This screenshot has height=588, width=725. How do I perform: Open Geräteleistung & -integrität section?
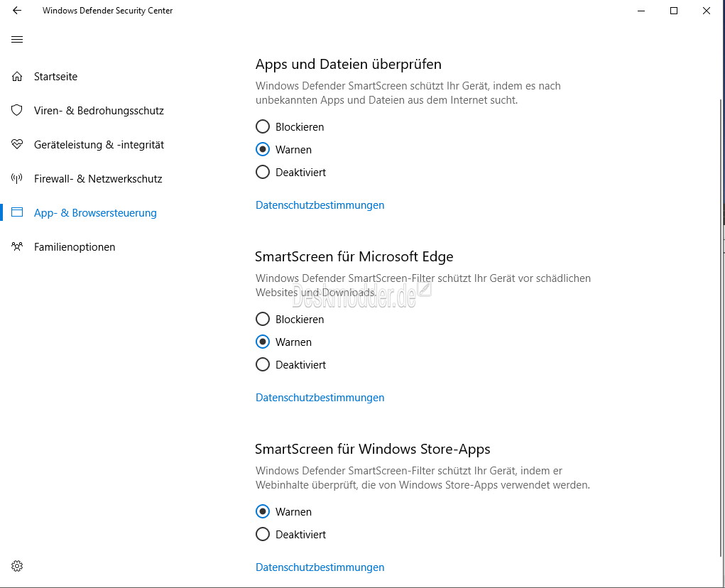(99, 145)
